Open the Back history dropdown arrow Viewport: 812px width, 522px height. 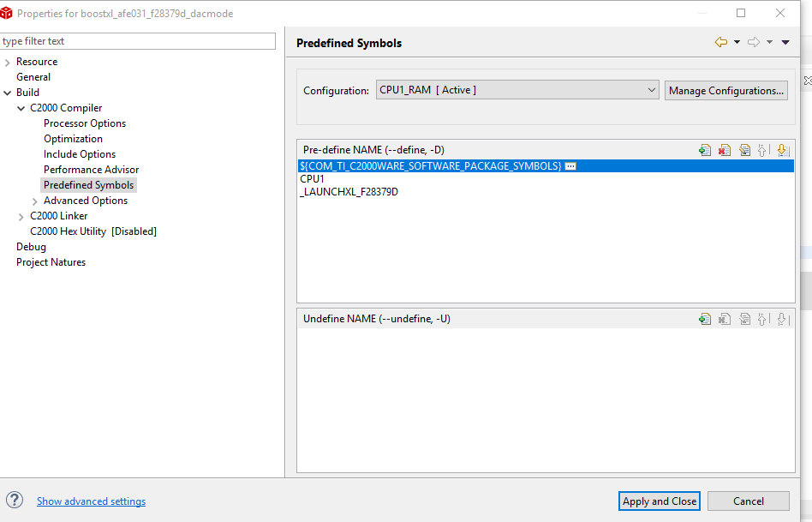[x=737, y=42]
